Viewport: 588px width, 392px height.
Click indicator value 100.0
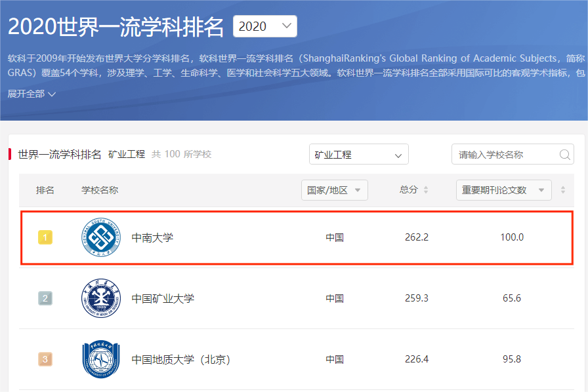[x=512, y=237]
